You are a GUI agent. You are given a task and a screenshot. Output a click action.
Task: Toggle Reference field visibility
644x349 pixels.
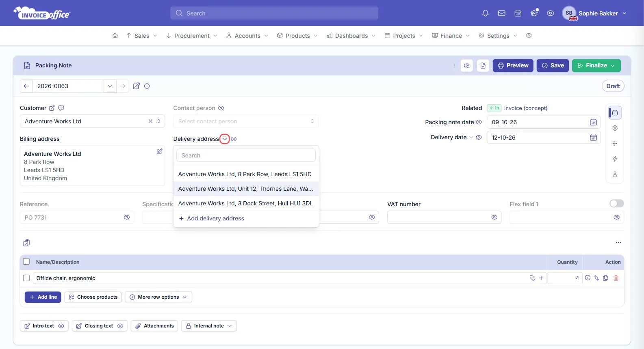(x=127, y=218)
